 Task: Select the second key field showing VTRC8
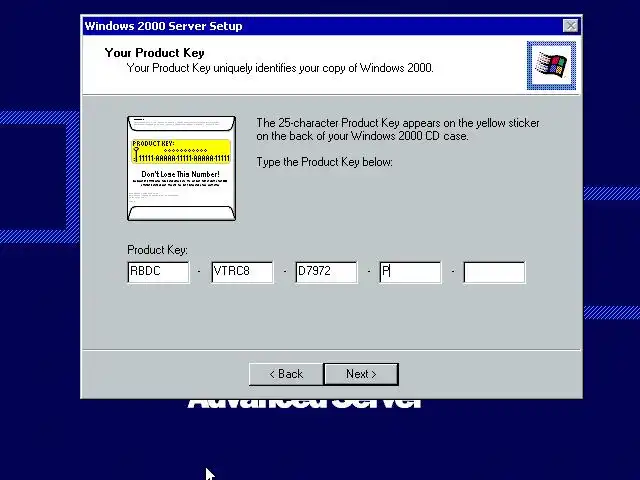[x=242, y=272]
